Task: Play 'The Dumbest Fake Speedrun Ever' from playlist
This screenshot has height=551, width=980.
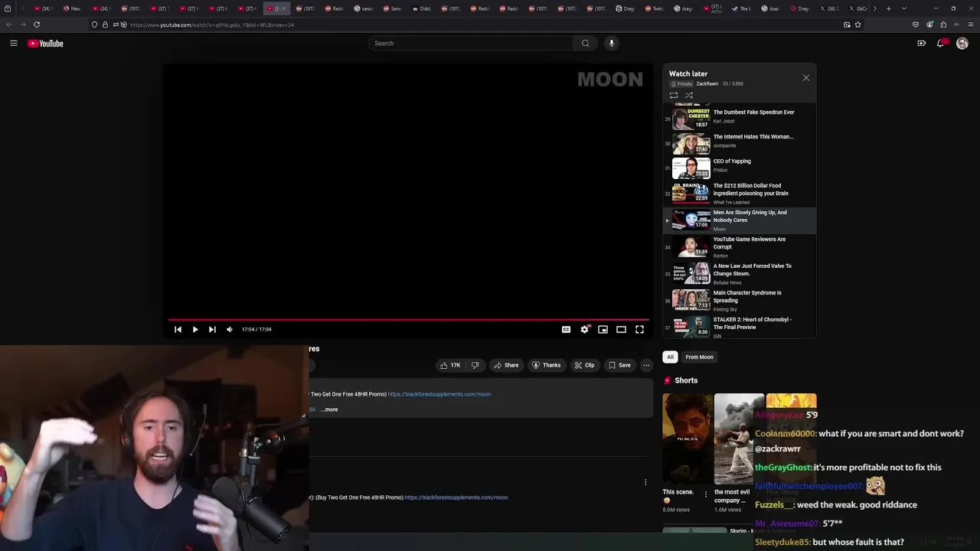Action: pyautogui.click(x=740, y=117)
